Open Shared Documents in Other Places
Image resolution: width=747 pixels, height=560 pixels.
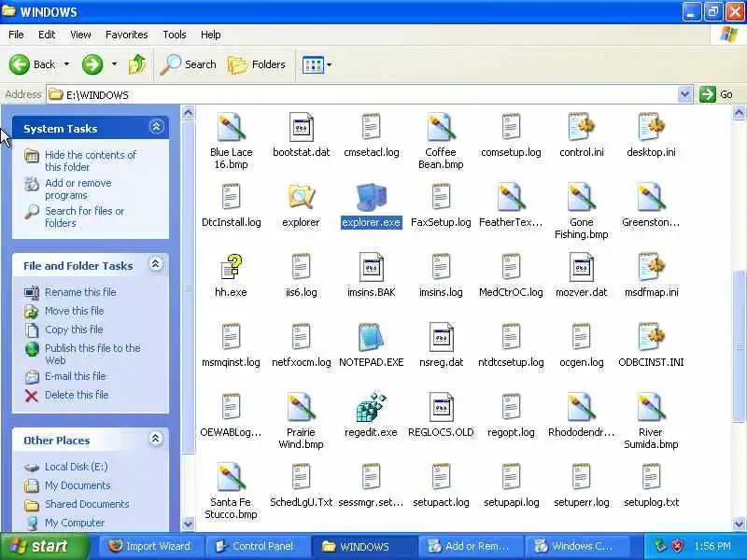click(87, 504)
